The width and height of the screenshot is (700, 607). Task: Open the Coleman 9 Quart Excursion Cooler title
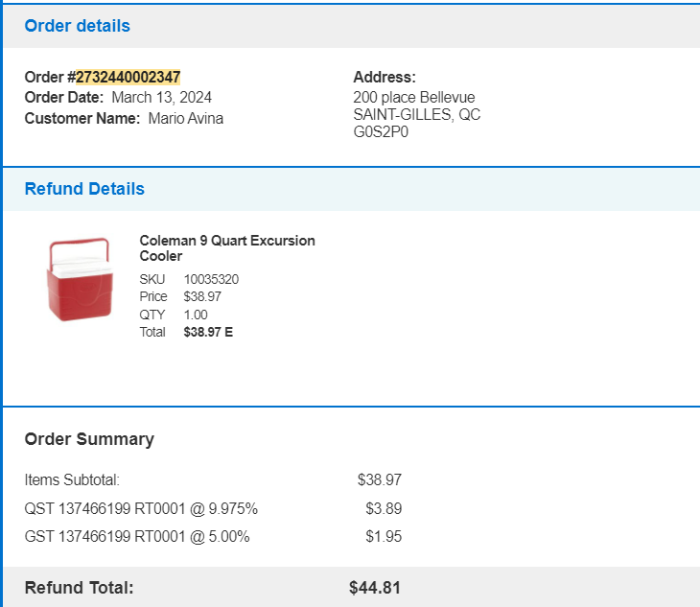click(x=227, y=248)
